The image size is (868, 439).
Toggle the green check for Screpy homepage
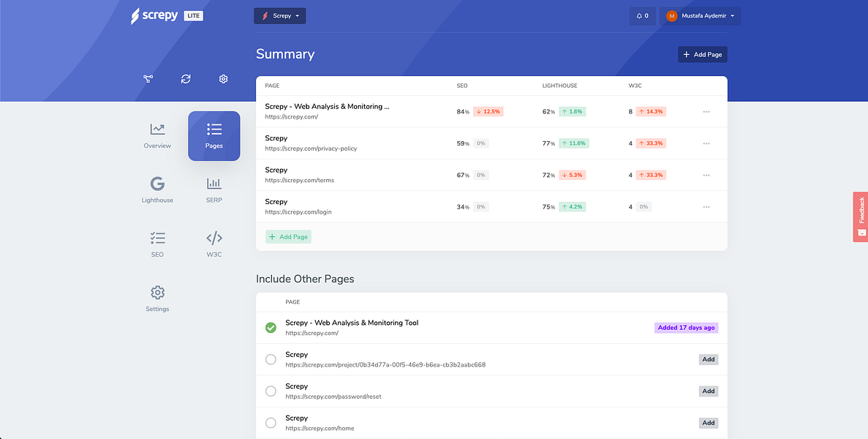tap(271, 328)
